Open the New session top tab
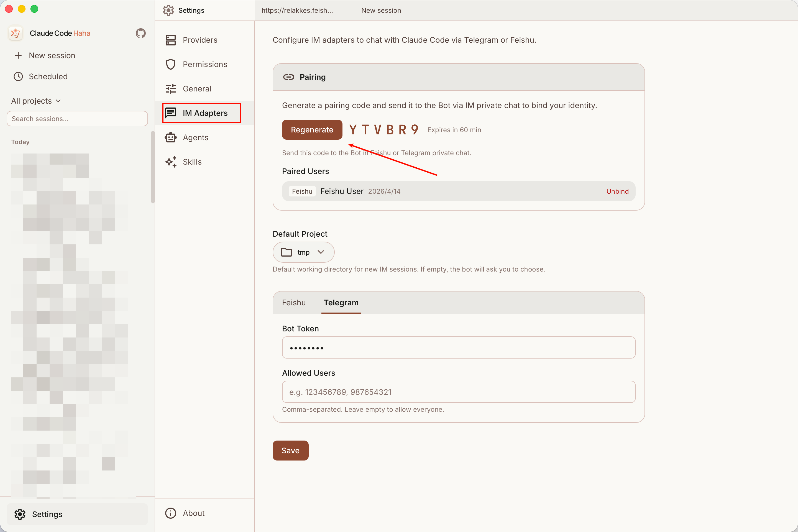This screenshot has height=532, width=798. [381, 11]
